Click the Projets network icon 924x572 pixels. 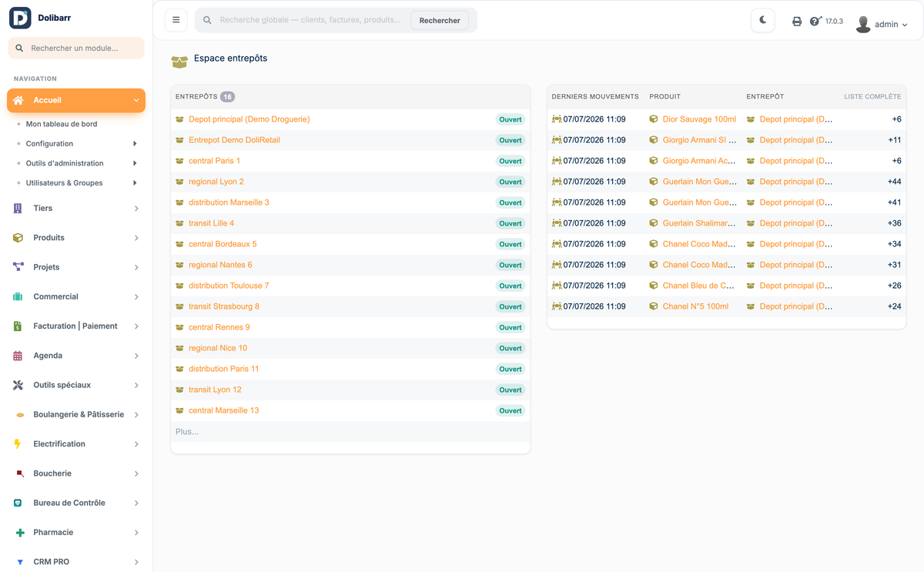tap(18, 267)
